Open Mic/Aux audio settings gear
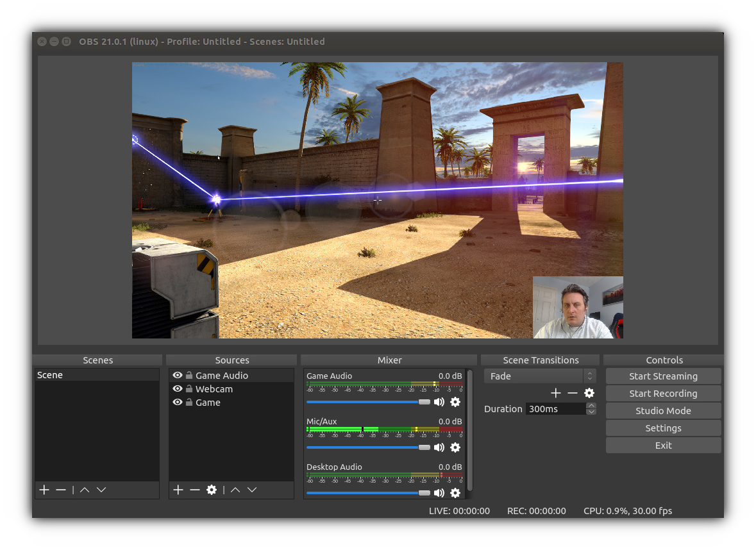Viewport: 756px width, 550px height. (x=455, y=447)
